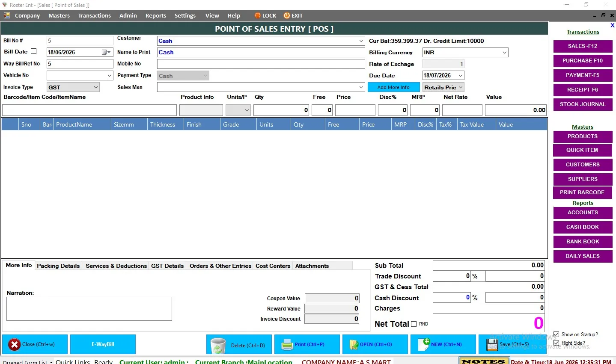616x364 pixels.
Task: Click the NEW (Ctrl+N) document icon
Action: pyautogui.click(x=424, y=344)
